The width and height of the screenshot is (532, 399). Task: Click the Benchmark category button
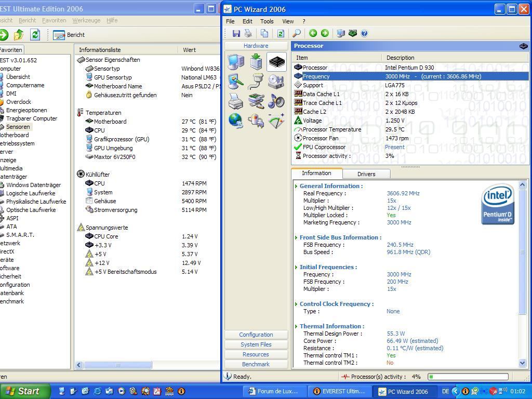point(256,364)
